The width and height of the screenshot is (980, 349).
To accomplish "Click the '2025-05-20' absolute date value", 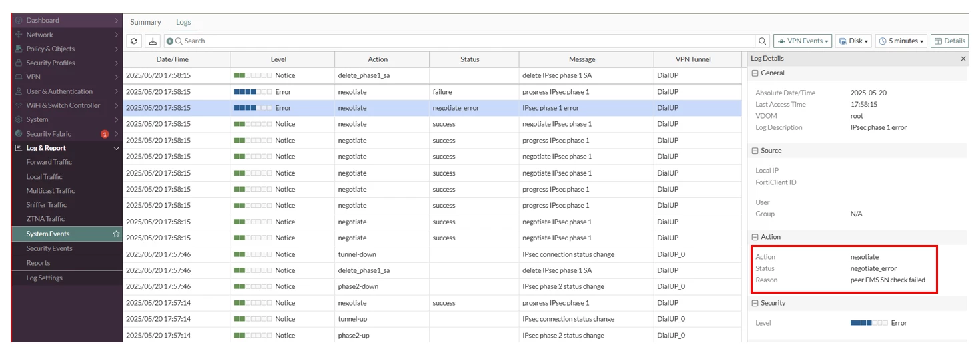I will [x=868, y=93].
